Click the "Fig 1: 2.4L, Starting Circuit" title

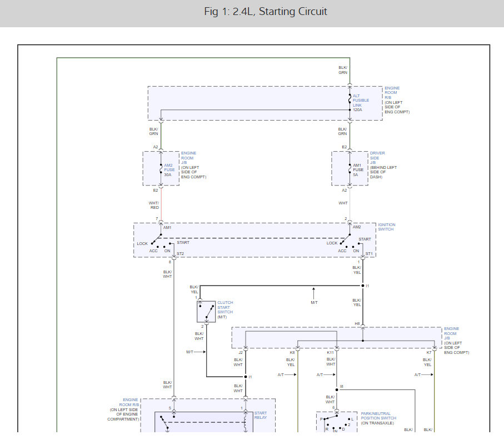point(266,12)
